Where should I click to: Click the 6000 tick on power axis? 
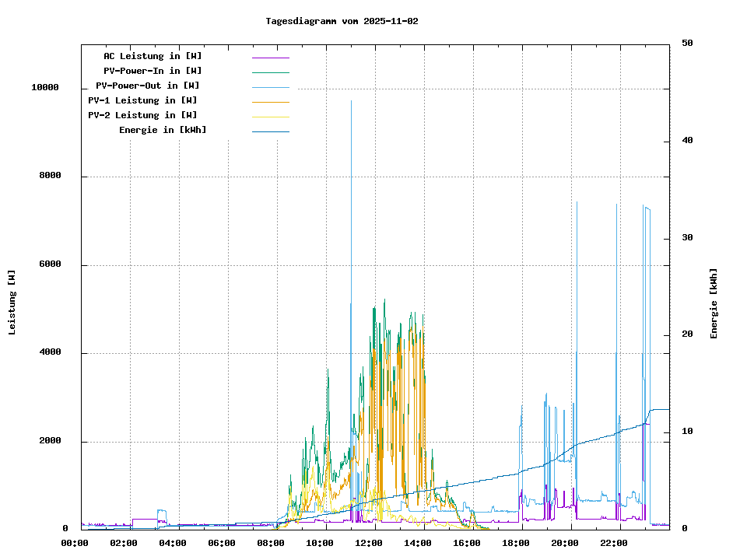click(50, 264)
